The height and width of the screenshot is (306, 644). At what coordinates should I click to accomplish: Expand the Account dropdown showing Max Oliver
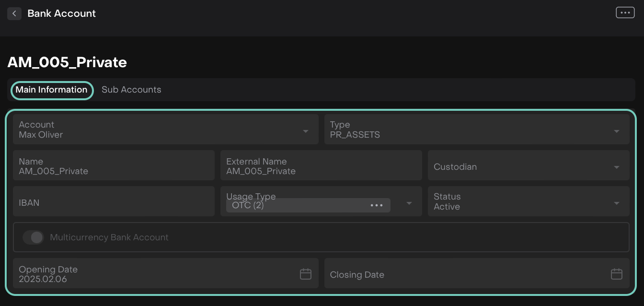pos(305,131)
